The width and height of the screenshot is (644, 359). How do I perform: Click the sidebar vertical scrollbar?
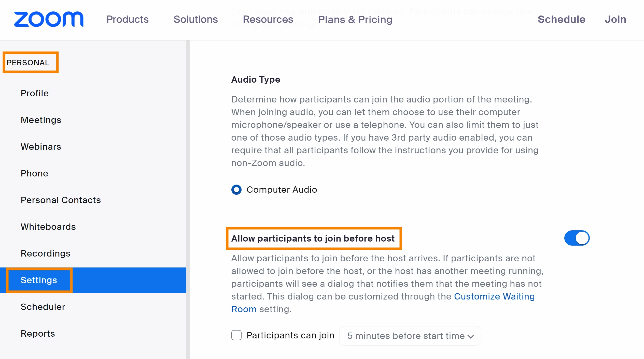point(188,178)
